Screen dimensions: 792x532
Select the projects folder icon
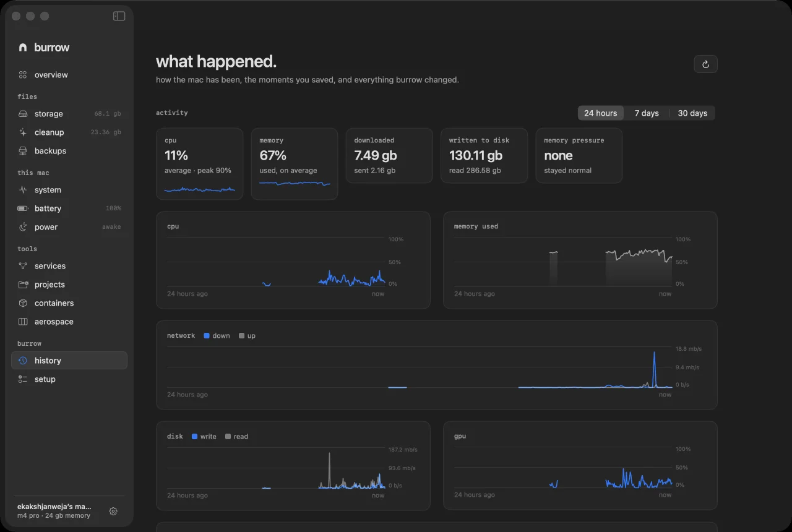23,285
